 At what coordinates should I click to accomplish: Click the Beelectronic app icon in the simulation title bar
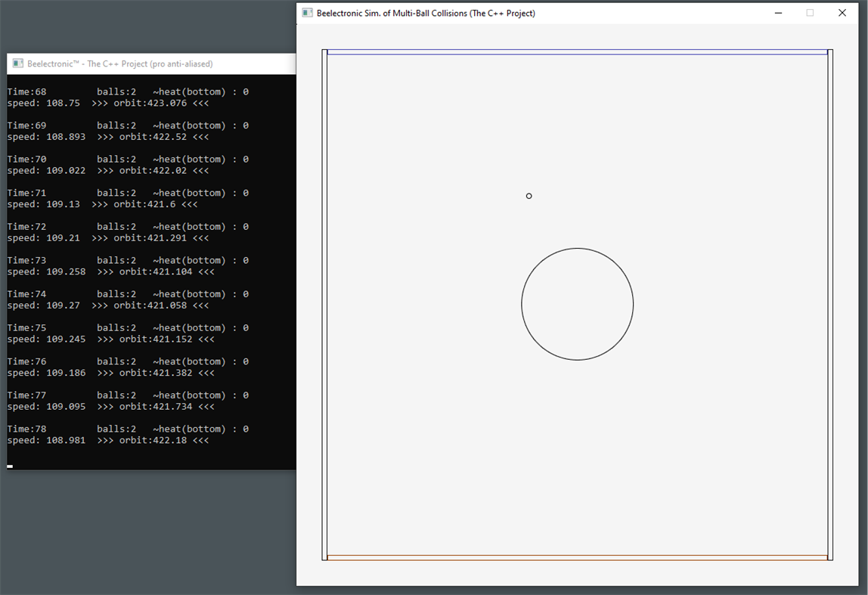(x=307, y=13)
